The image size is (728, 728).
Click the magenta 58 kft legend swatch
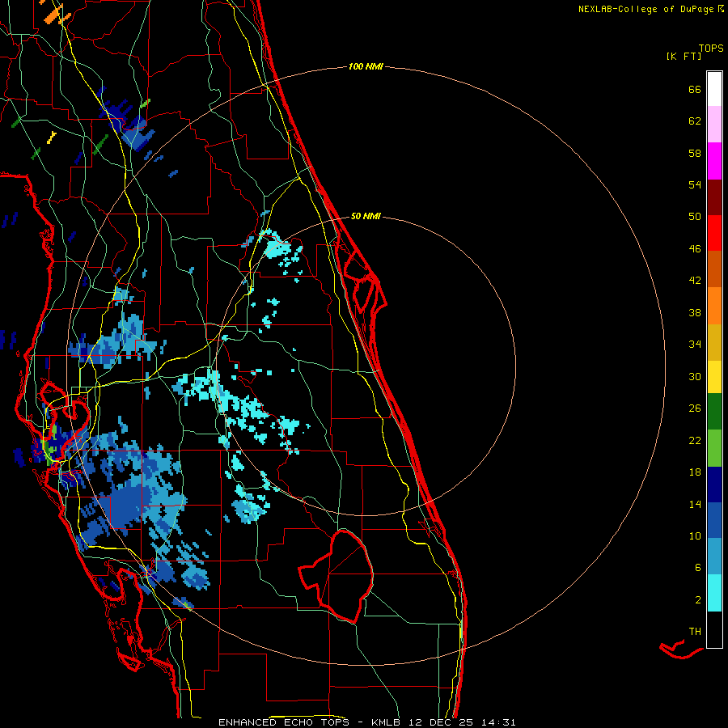click(x=714, y=161)
